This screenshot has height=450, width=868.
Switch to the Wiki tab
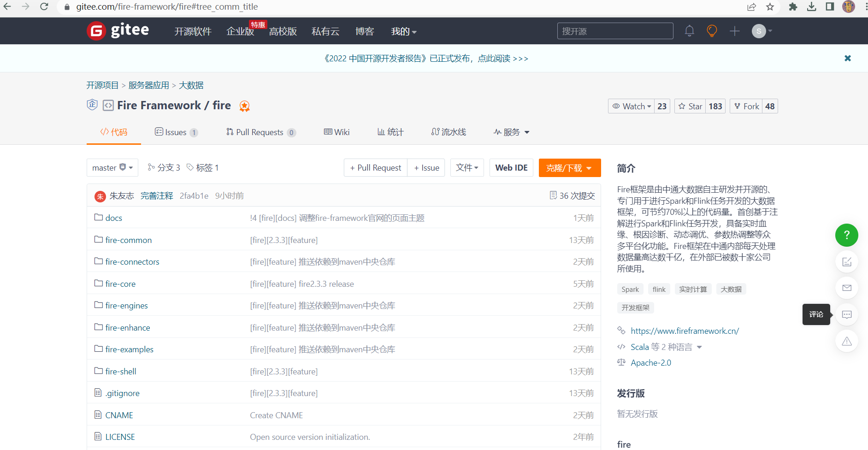(337, 132)
